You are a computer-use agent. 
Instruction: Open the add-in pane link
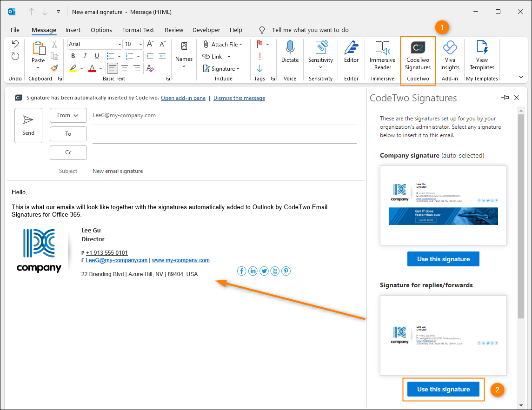[183, 98]
